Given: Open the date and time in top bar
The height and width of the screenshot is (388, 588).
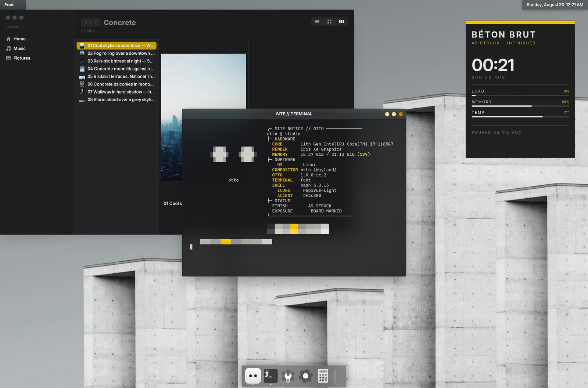Looking at the screenshot, I should click(555, 5).
